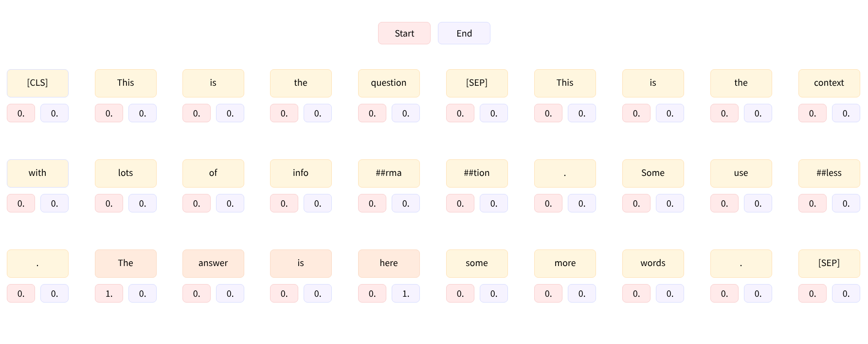
Task: Click the ##rma token box
Action: [x=389, y=173]
